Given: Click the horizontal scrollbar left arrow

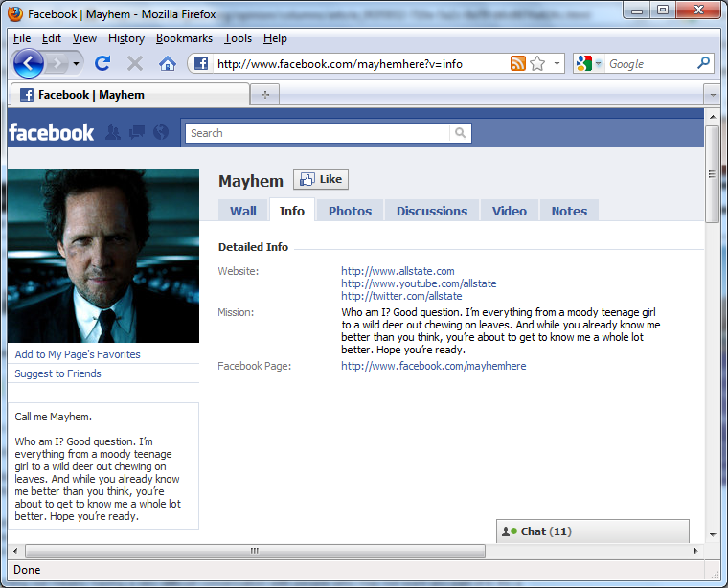Looking at the screenshot, I should pyautogui.click(x=15, y=551).
